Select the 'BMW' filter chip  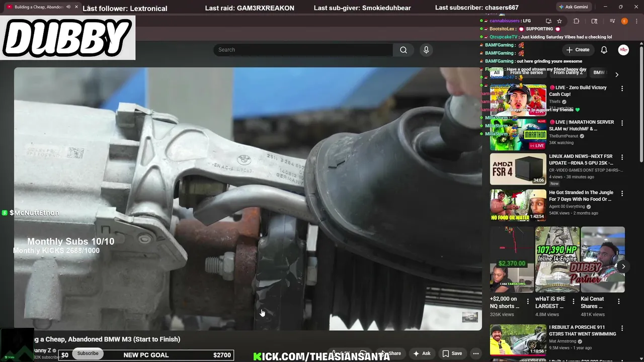point(599,72)
